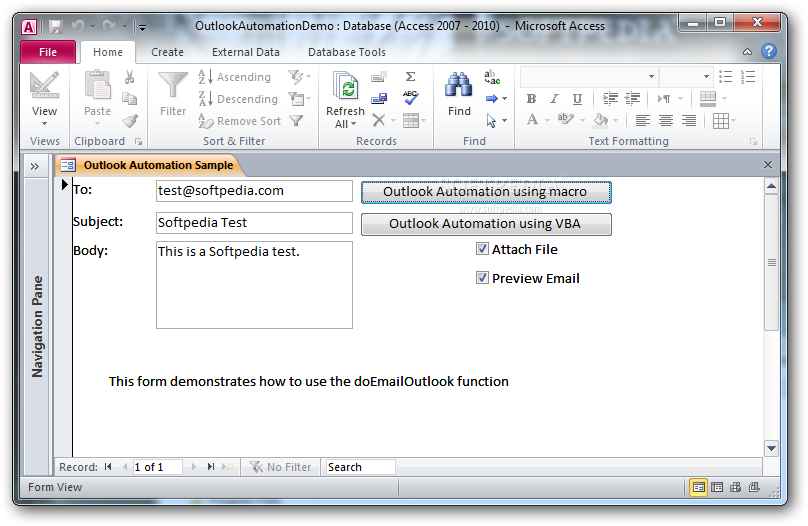The height and width of the screenshot is (526, 808).
Task: Click the Body text box
Action: coord(254,285)
